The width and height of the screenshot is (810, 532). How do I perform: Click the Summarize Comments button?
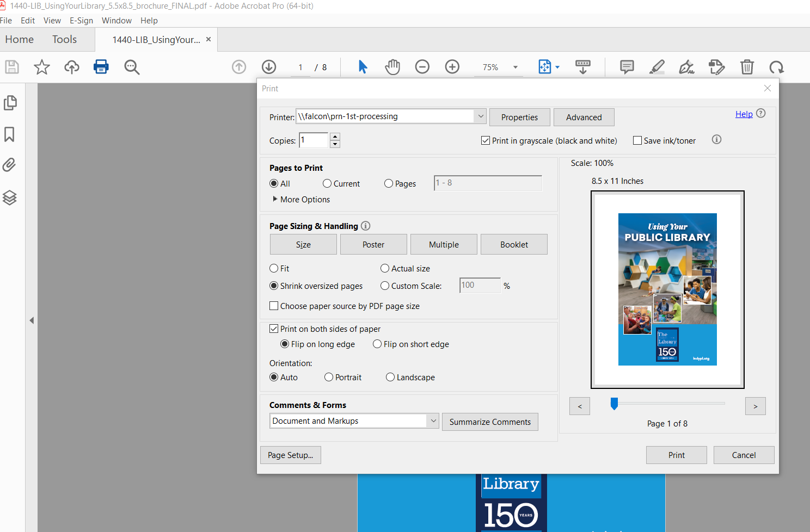pyautogui.click(x=489, y=422)
